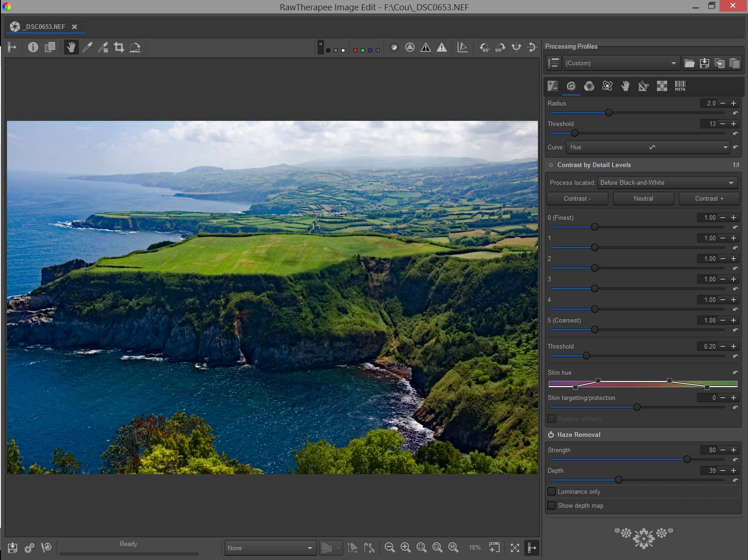This screenshot has height=560, width=748.
Task: Enable the Luminance only checkbox
Action: click(x=551, y=491)
